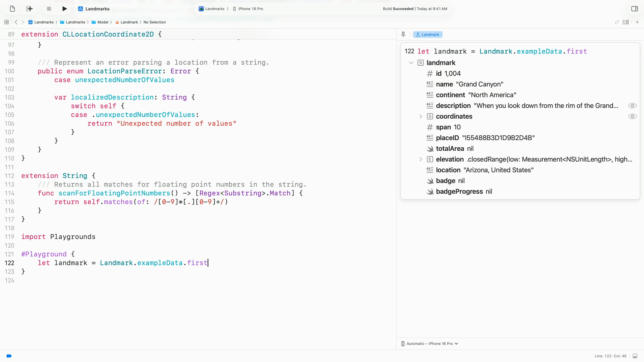Open the related items grid icon
Image resolution: width=644 pixels, height=362 pixels.
pyautogui.click(x=7, y=22)
